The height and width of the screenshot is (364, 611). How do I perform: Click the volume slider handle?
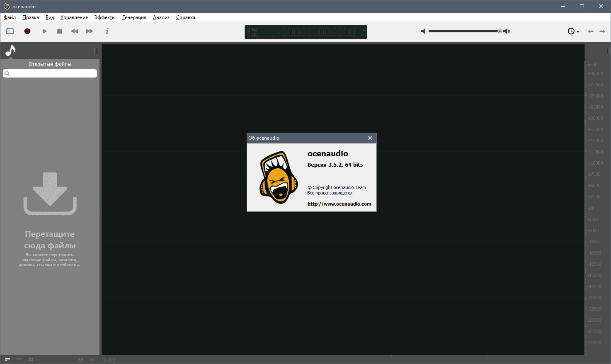[x=500, y=31]
